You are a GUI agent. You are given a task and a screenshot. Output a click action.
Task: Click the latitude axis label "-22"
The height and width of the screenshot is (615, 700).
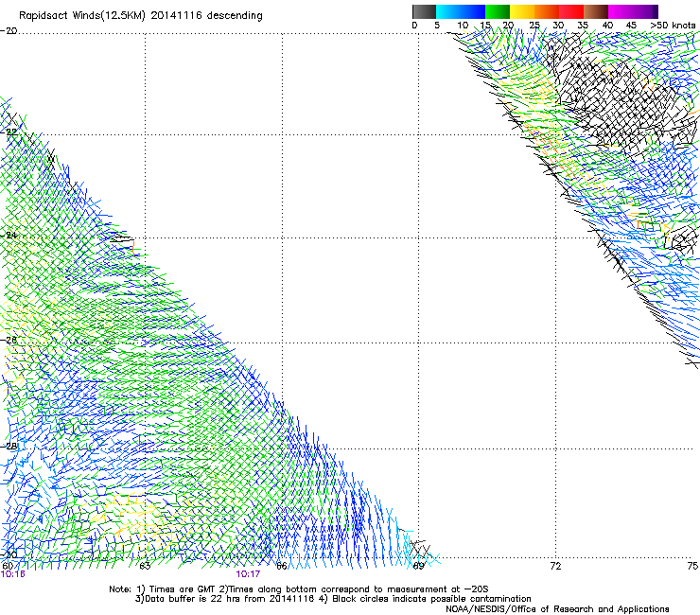9,132
